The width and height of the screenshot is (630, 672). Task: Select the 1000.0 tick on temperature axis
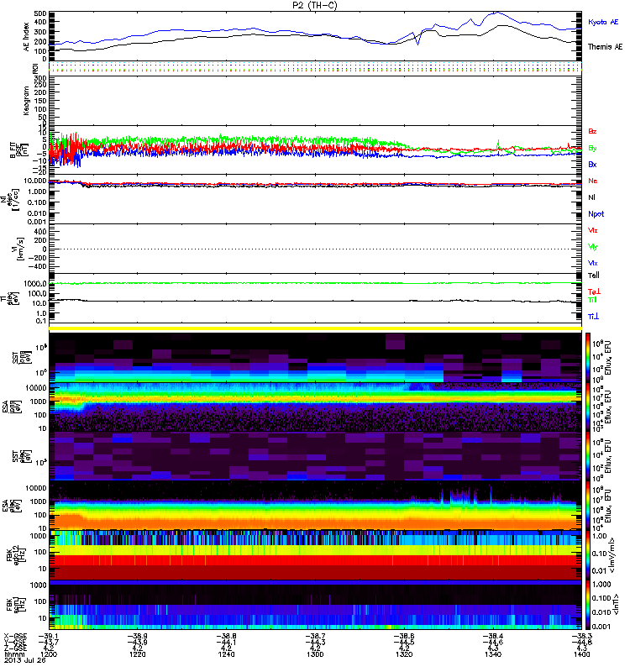35,284
